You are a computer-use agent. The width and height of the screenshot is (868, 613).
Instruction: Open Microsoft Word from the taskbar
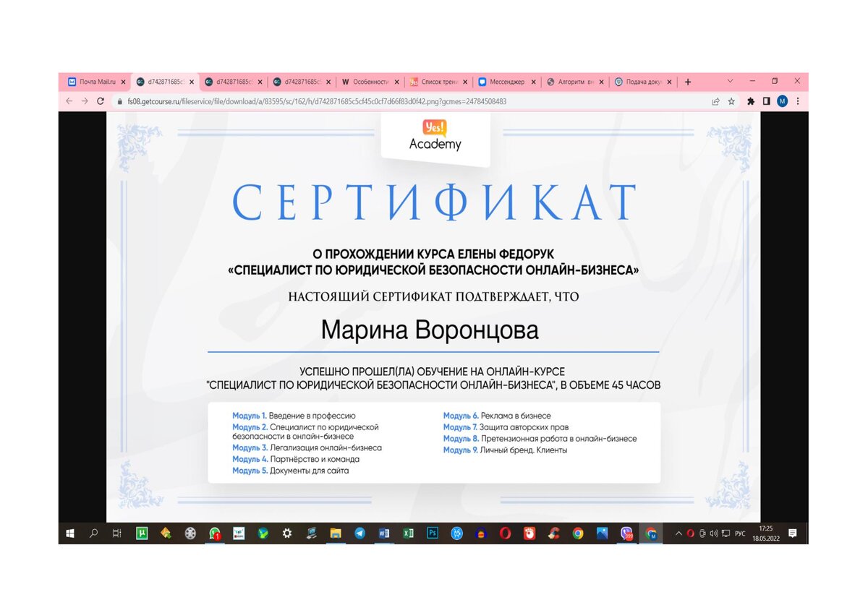(x=383, y=533)
